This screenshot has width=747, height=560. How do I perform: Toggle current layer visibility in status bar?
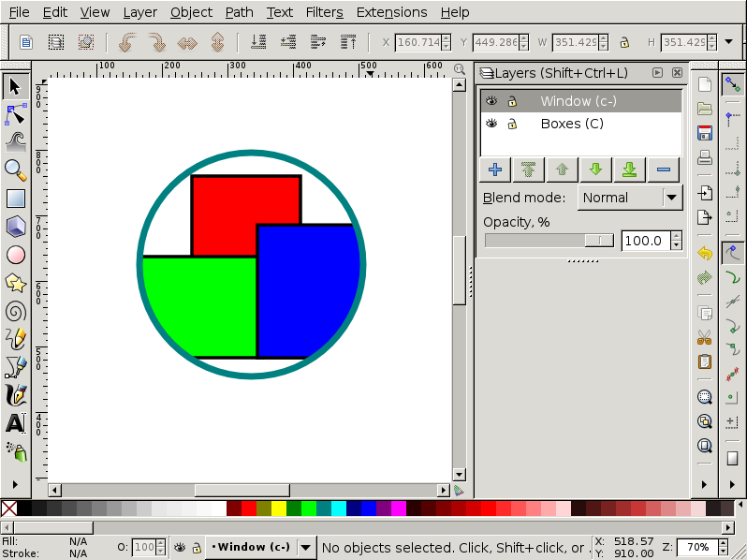coord(180,548)
